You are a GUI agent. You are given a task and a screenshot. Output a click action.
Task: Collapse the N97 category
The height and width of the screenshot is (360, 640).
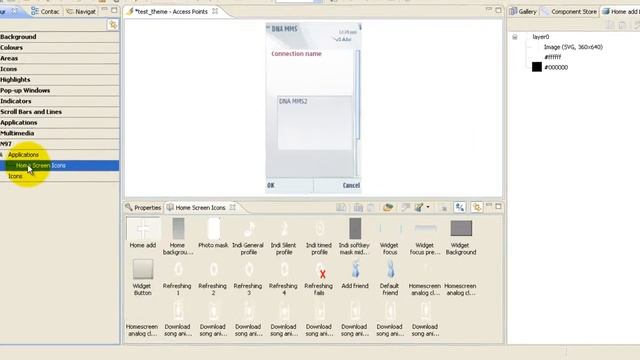pos(60,144)
